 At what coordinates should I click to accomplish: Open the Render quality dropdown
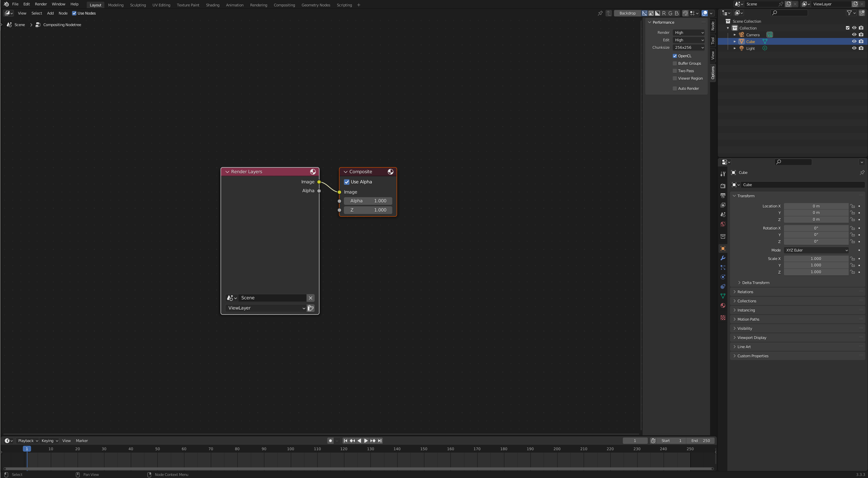[689, 33]
